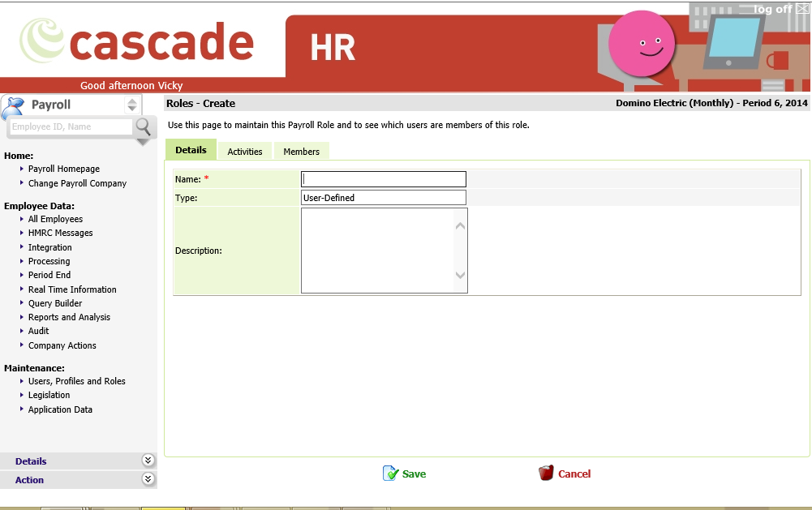This screenshot has width=812, height=510.
Task: Switch to the Members tab
Action: tap(302, 151)
